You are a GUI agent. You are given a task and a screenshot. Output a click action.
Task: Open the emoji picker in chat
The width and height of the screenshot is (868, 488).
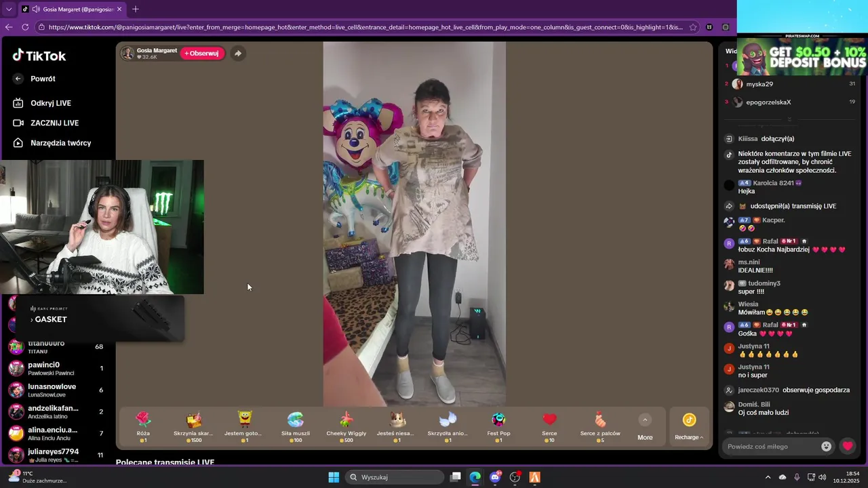[x=826, y=446]
